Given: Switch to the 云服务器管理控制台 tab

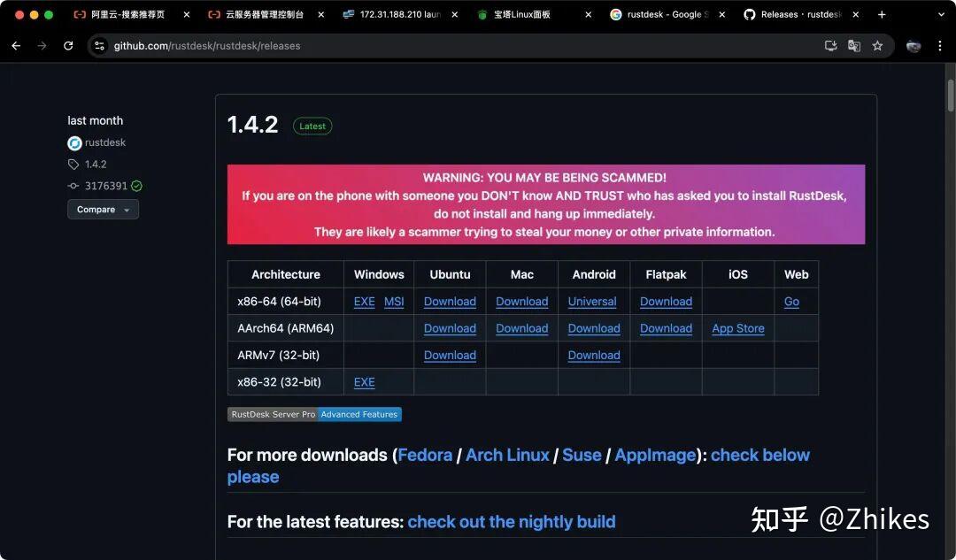Looking at the screenshot, I should tap(264, 15).
